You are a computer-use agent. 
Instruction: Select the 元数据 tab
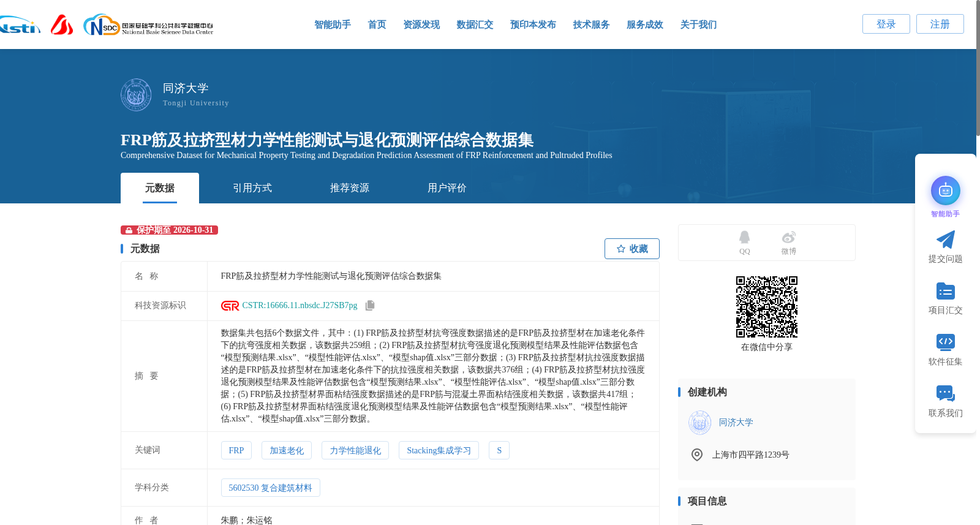[x=160, y=188]
